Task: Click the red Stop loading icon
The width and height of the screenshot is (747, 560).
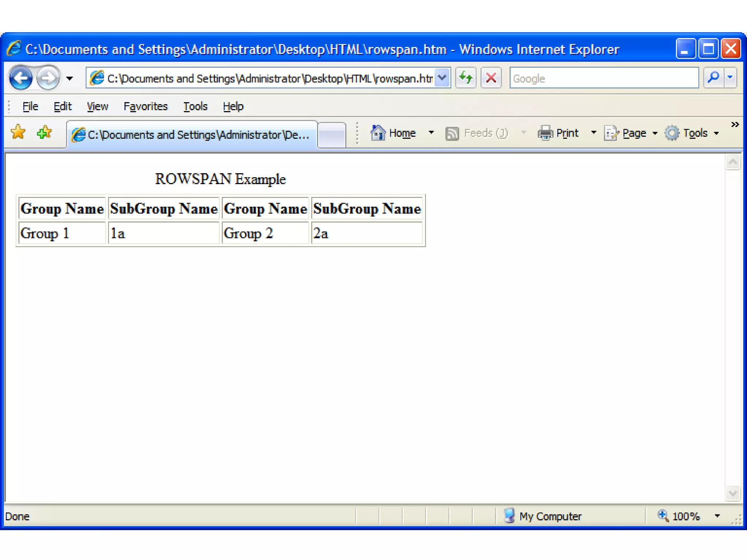Action: [x=491, y=78]
